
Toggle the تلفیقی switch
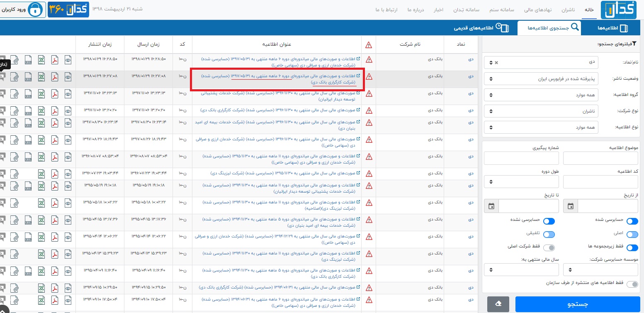[x=549, y=235]
